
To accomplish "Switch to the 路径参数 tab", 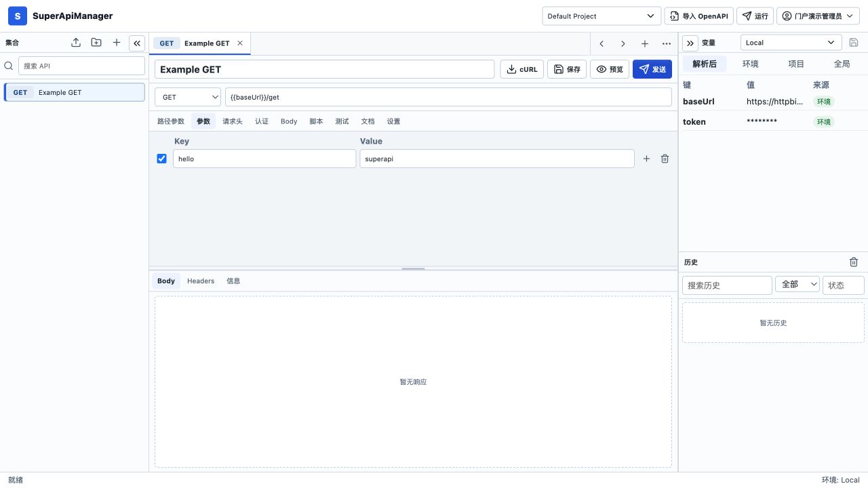I will tap(171, 121).
